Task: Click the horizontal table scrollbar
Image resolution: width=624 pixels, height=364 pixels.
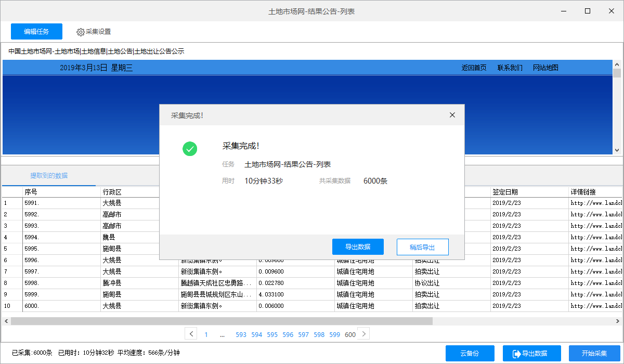Action: point(222,321)
